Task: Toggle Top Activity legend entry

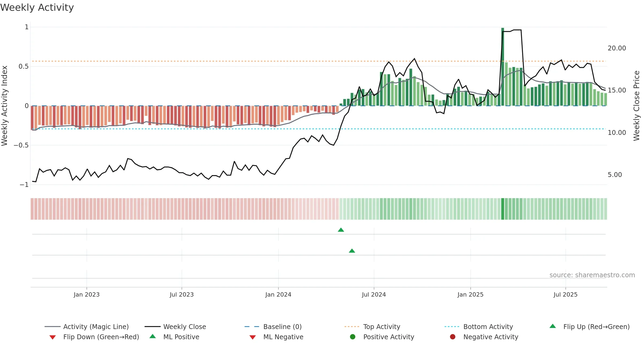Action: 372,327
